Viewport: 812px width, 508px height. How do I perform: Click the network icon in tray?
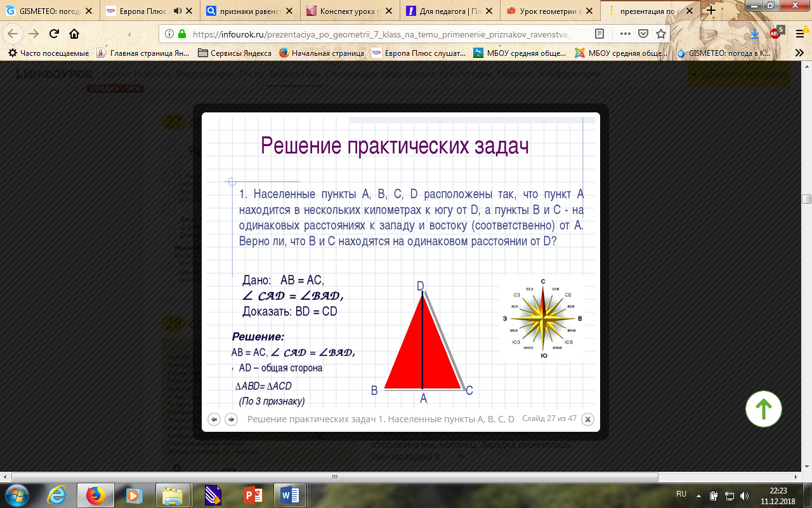(730, 496)
